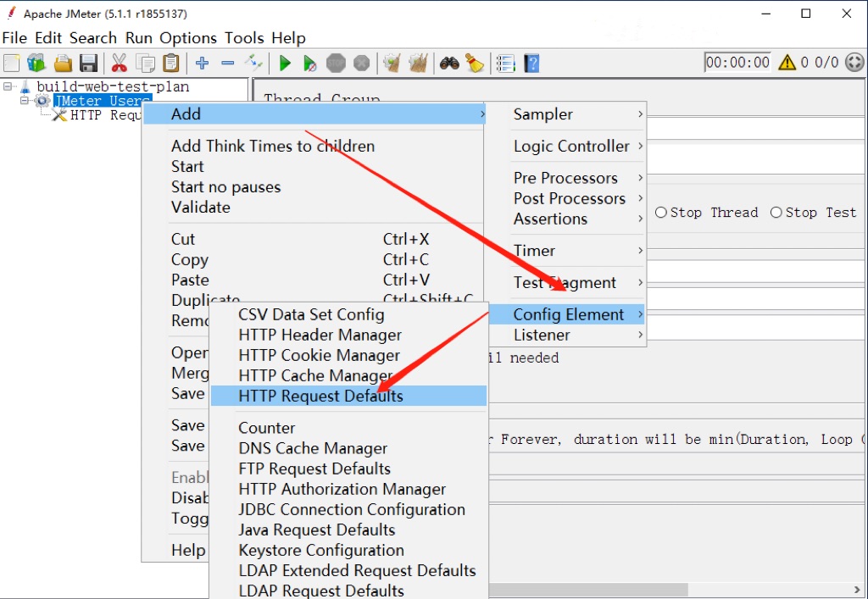Open Search with binoculars icon

click(x=449, y=63)
